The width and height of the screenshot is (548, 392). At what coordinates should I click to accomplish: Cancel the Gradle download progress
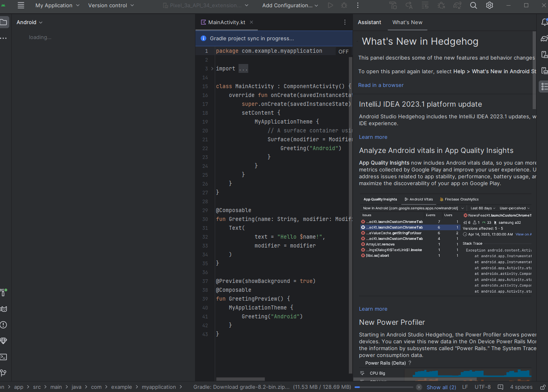pos(419,387)
